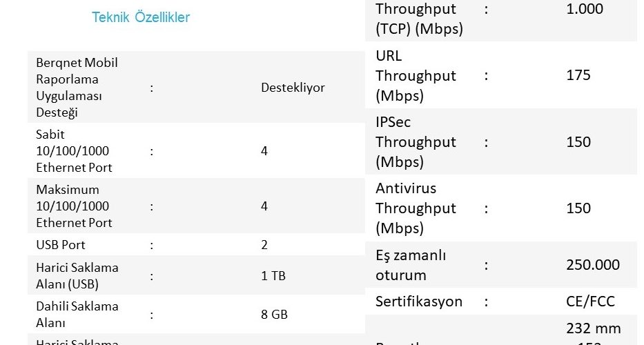Select the IPSec Throughput (Mbps) label
Viewport: 644px width, 345px height.
coord(416,141)
